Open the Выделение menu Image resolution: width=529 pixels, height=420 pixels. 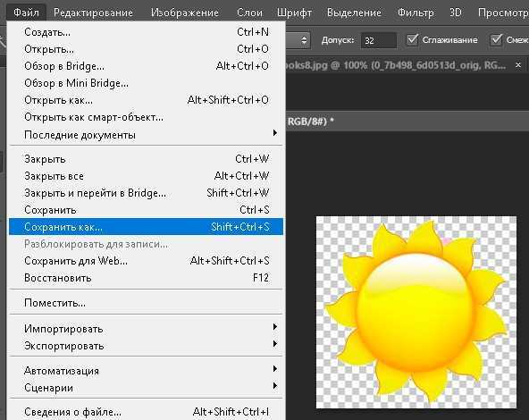coord(354,13)
